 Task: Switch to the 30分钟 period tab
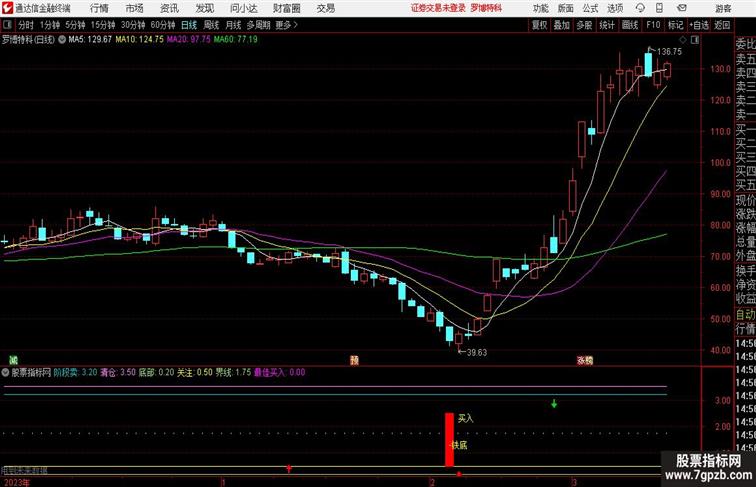pos(133,25)
